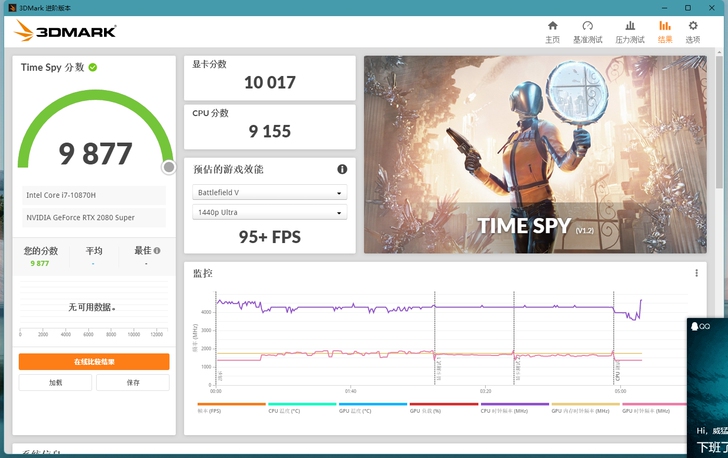Click the green validation checkmark beside Time Spy 分数
Viewport: 728px width, 458px height.
[93, 67]
